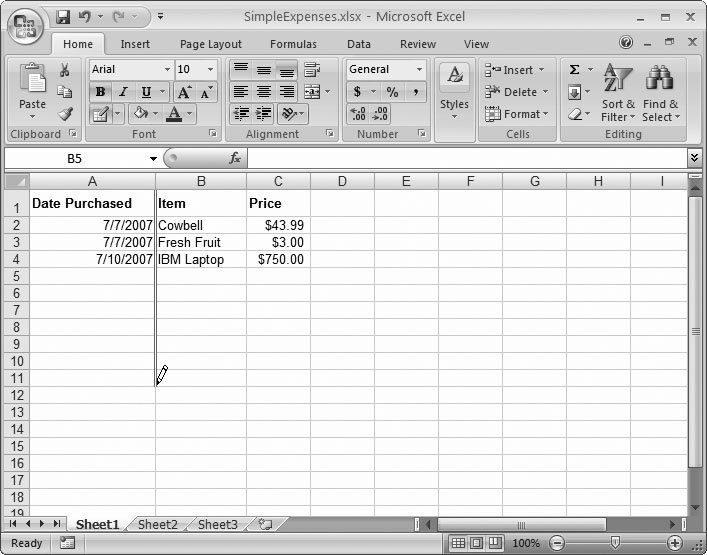This screenshot has width=707, height=555.
Task: Set Bottom Align vertical alignment
Action: pos(286,70)
